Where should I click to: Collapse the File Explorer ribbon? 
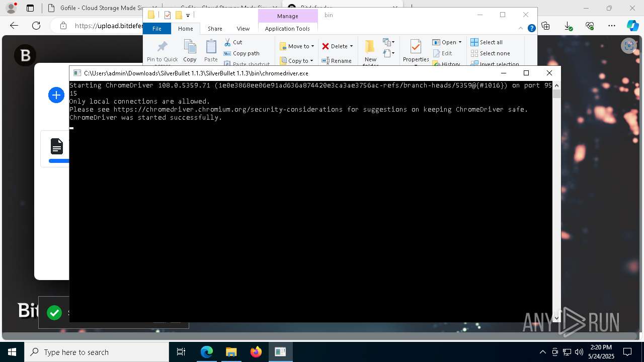(x=521, y=29)
